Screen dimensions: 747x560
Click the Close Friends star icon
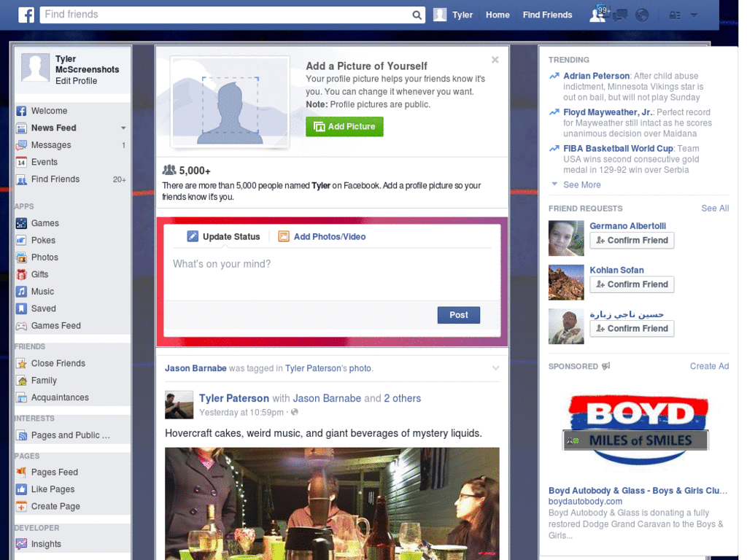click(21, 364)
